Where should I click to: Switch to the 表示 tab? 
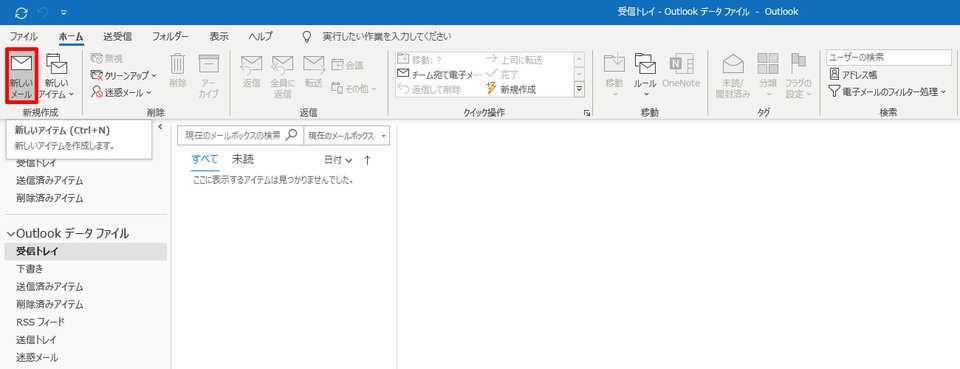(x=219, y=36)
